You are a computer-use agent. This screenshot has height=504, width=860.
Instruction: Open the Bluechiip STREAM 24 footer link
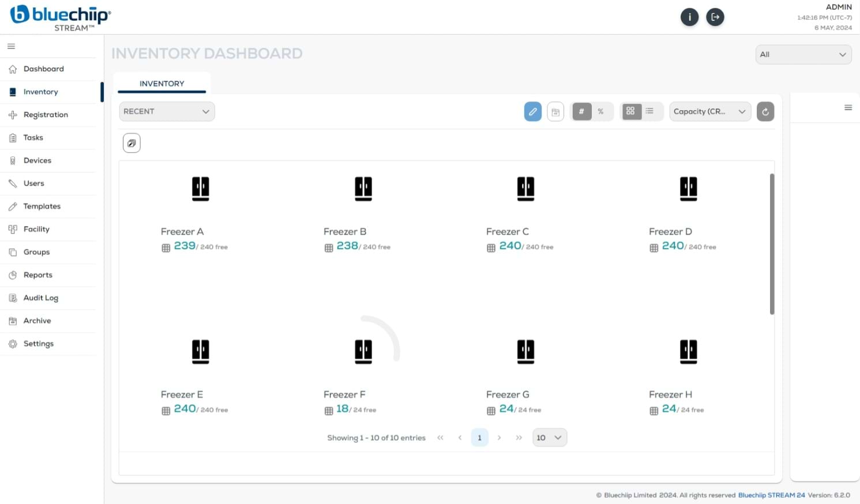click(x=771, y=495)
